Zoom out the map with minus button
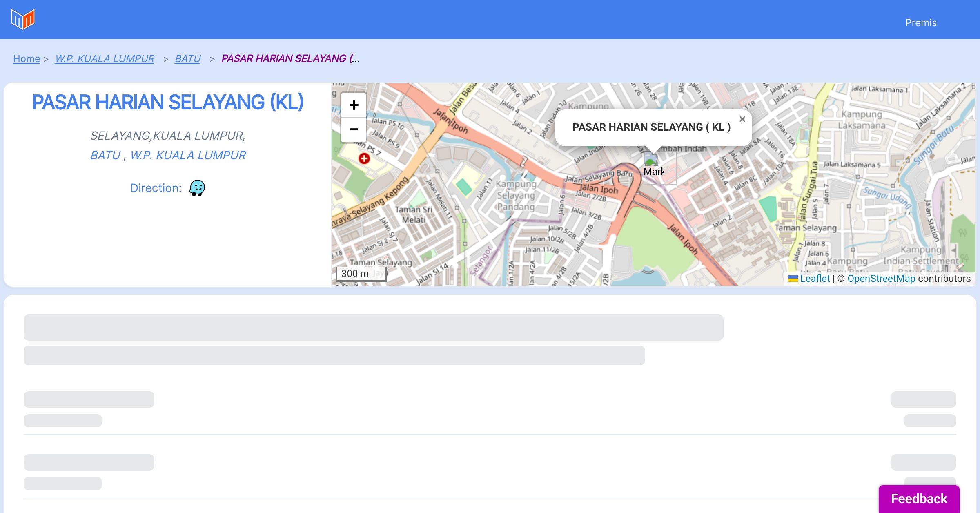 354,129
